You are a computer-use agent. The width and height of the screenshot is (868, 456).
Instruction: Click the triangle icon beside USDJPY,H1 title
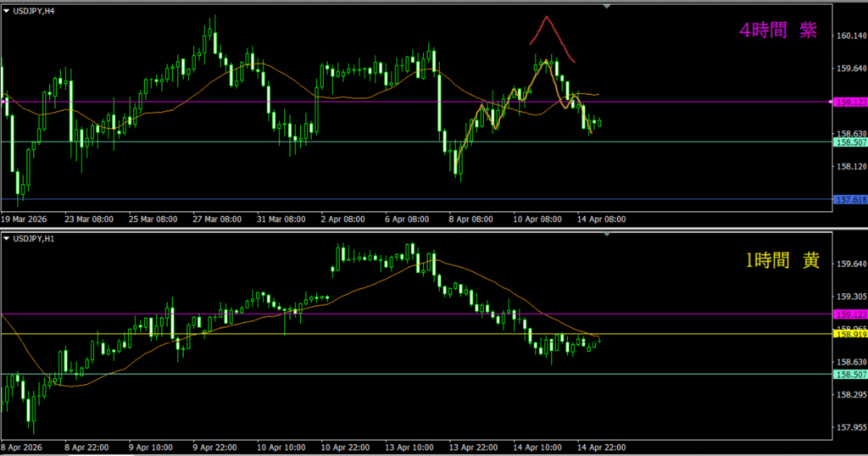pyautogui.click(x=7, y=240)
